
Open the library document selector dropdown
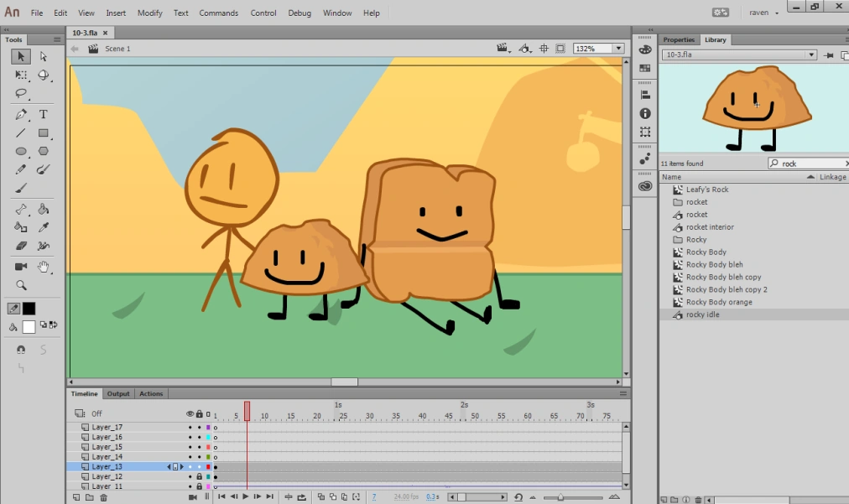pyautogui.click(x=810, y=54)
